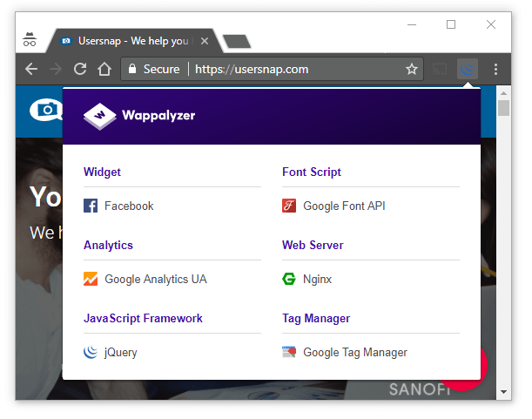This screenshot has height=419, width=532.
Task: Click the Google Font API name
Action: click(344, 206)
